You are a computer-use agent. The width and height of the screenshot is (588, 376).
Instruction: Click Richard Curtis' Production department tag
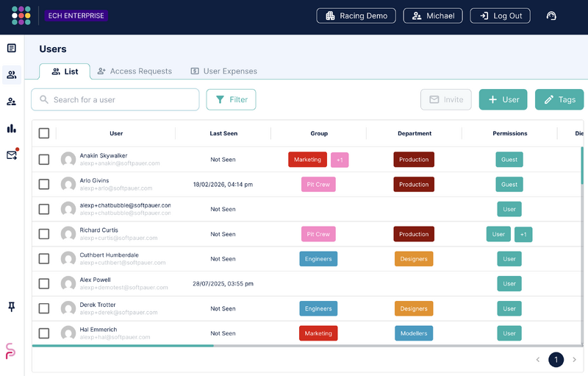pyautogui.click(x=414, y=234)
